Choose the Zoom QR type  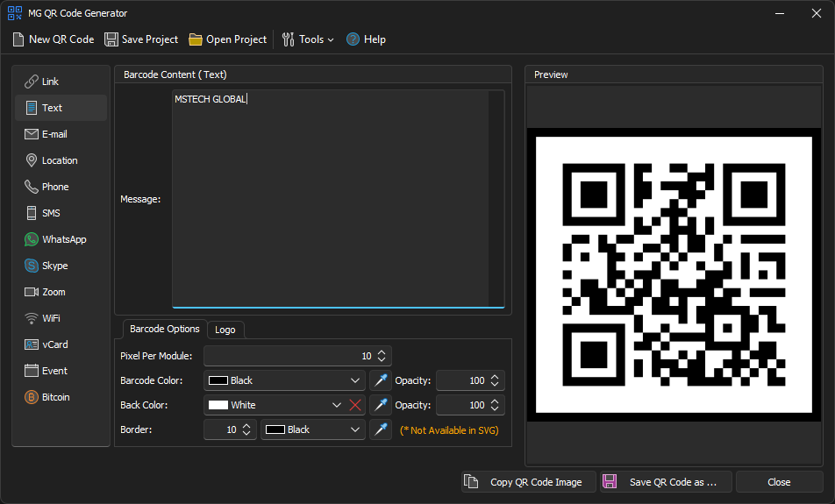tap(61, 292)
